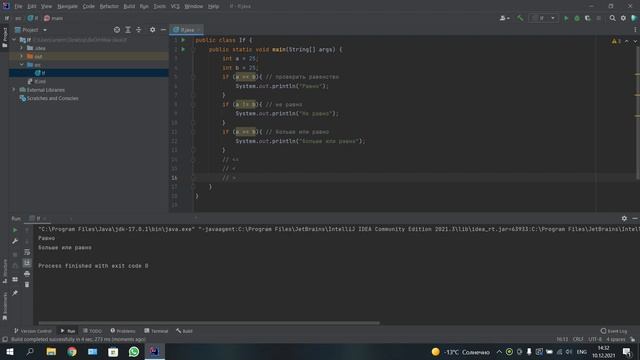Open the VCS menu
Viewport: 640px width, 360px height.
click(x=175, y=6)
